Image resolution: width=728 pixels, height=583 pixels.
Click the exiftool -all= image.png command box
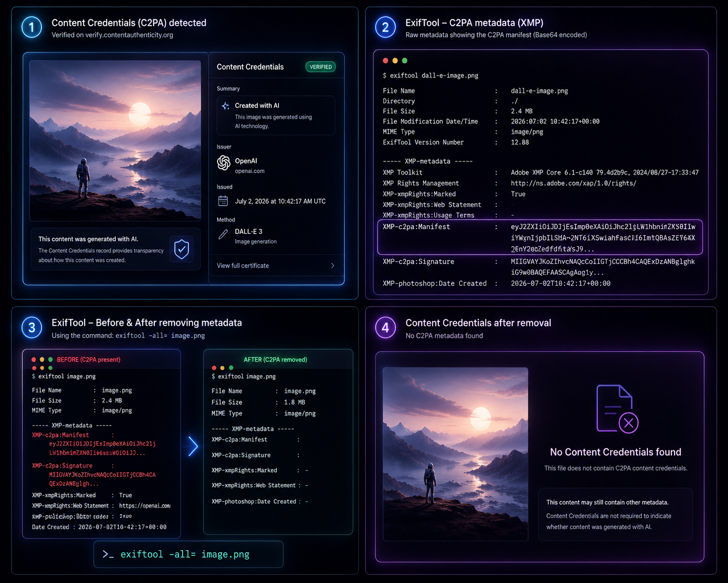188,554
